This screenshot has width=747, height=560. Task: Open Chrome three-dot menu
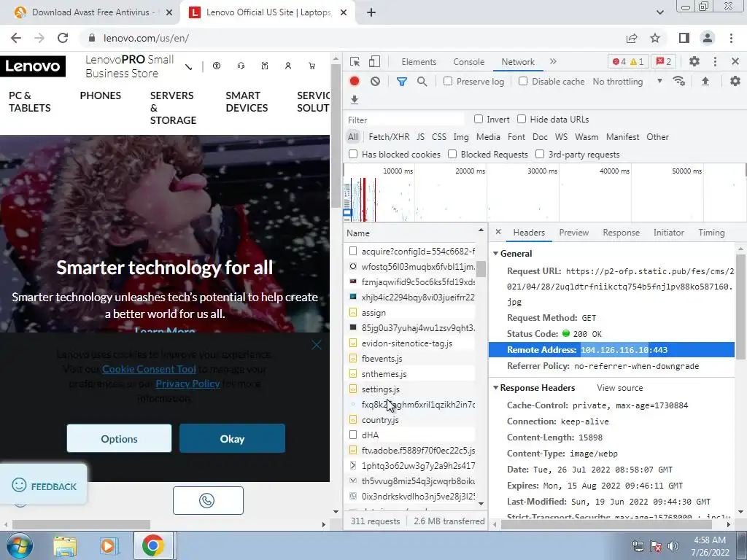click(731, 38)
